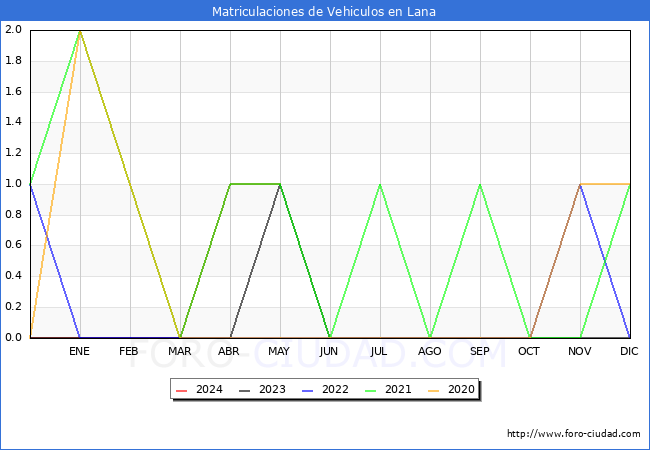Select the 2023 legend entry
Image resolution: width=650 pixels, height=450 pixels.
[262, 390]
